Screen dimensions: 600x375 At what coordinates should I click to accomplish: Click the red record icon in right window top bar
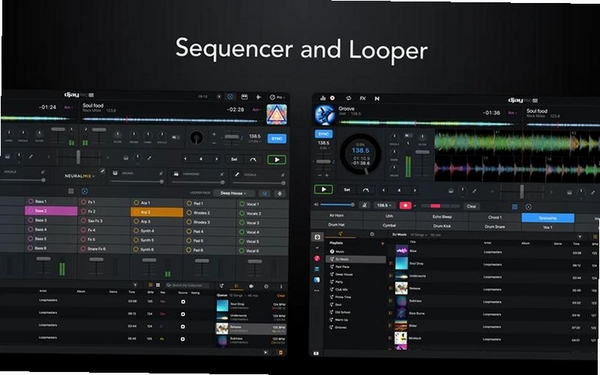(x=333, y=98)
